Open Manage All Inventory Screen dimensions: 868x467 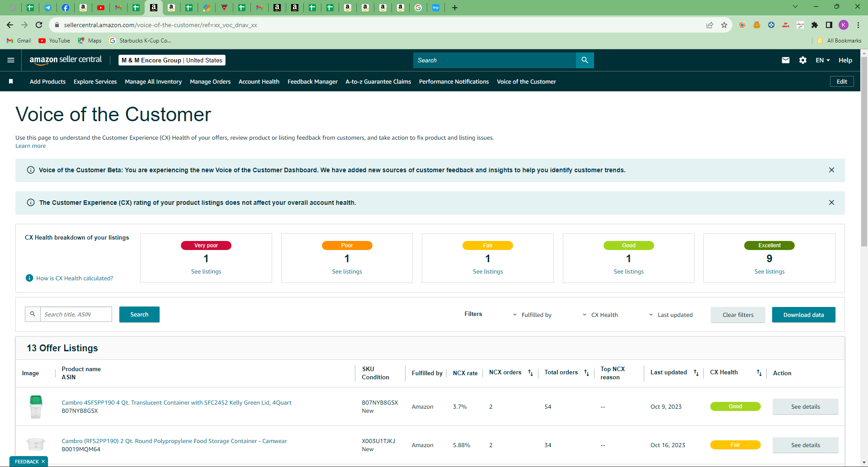pos(153,81)
